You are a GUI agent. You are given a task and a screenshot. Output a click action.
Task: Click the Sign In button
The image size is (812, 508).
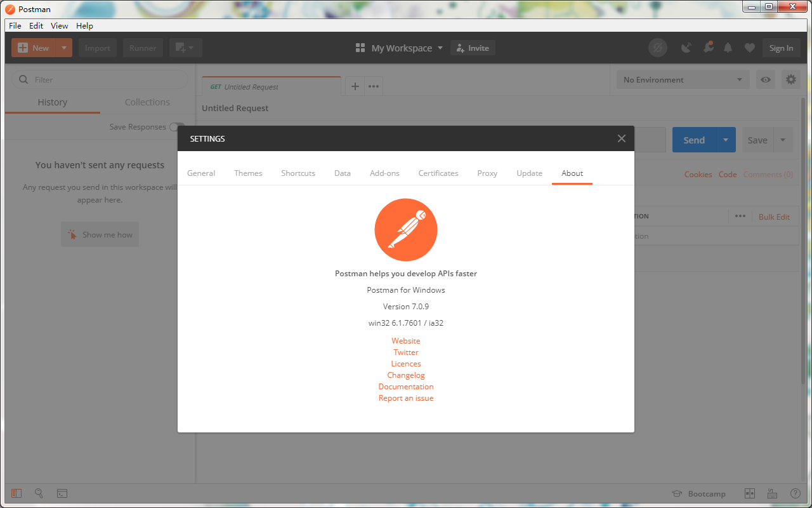point(781,48)
